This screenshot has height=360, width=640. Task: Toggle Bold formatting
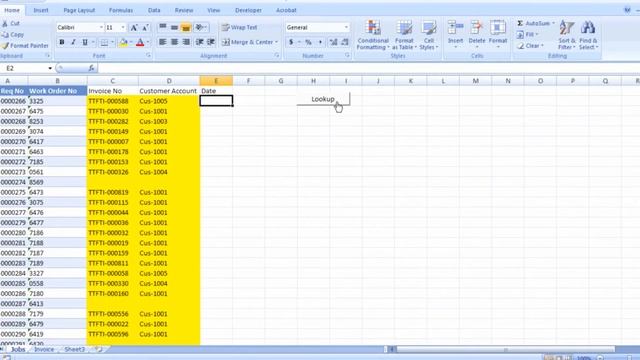pos(62,42)
